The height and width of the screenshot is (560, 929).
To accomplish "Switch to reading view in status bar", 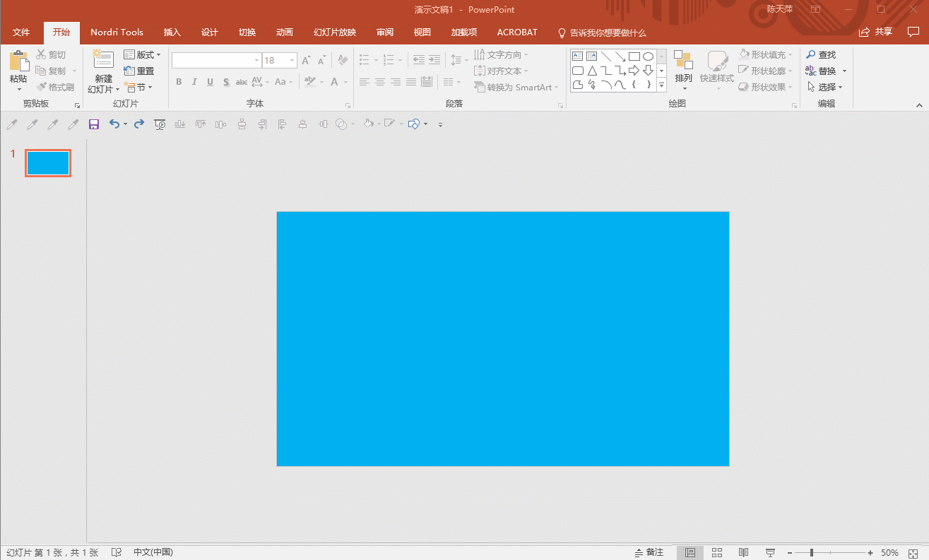I will (x=743, y=552).
